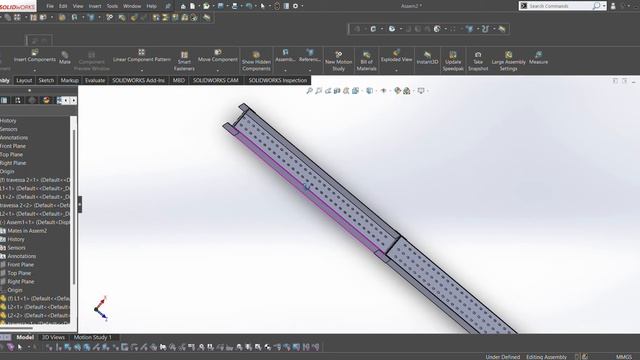
Task: Click the Edit Appearance sphere icon
Action: tap(398, 91)
